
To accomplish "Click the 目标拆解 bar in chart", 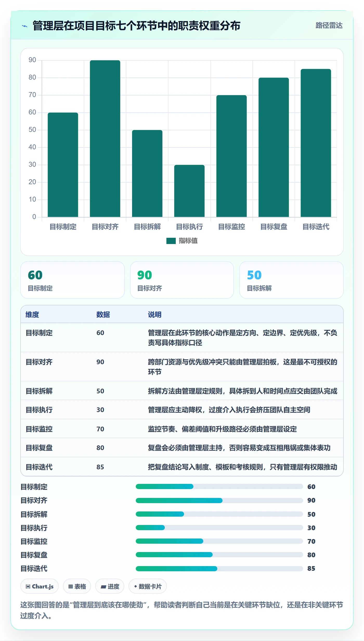I will pos(147,174).
